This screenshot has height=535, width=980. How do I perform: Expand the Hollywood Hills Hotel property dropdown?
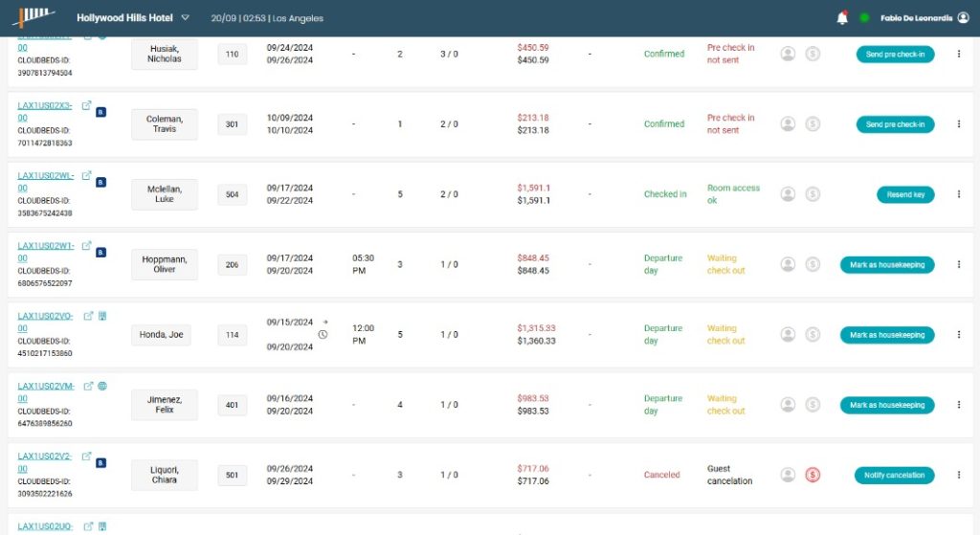[x=185, y=18]
